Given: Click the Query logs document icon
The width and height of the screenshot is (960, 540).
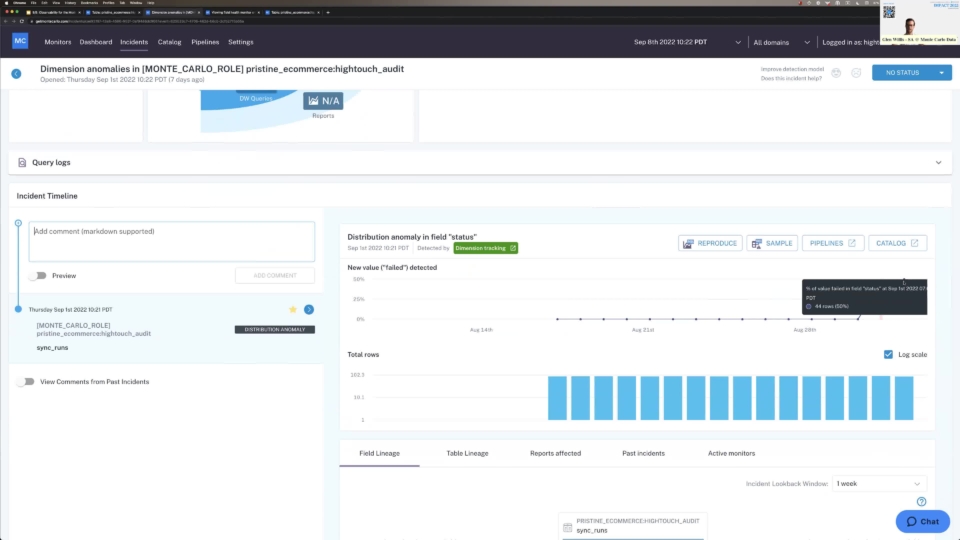Looking at the screenshot, I should (x=22, y=163).
